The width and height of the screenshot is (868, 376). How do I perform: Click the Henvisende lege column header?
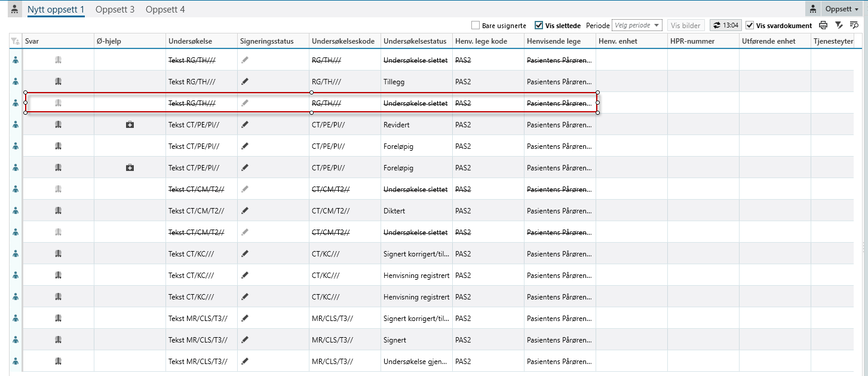553,41
